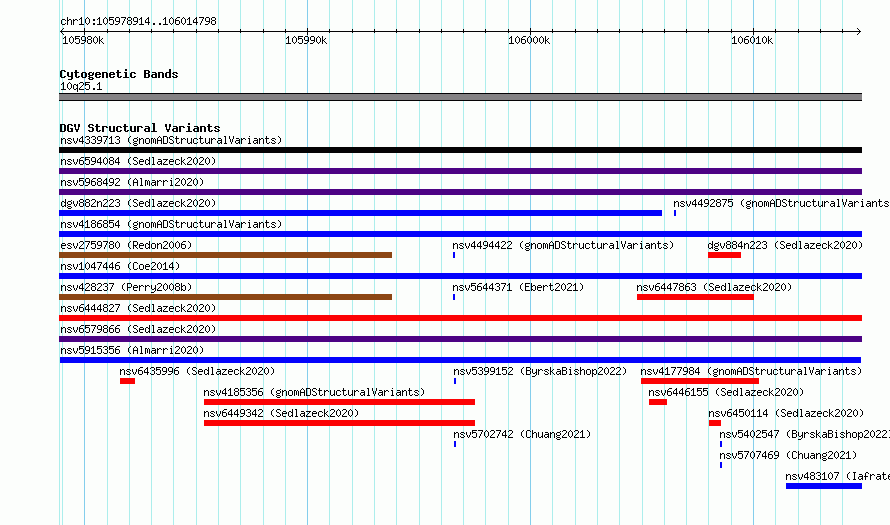The image size is (890, 525).
Task: Click the chr10:105978914..106014798 region label
Action: pos(138,21)
